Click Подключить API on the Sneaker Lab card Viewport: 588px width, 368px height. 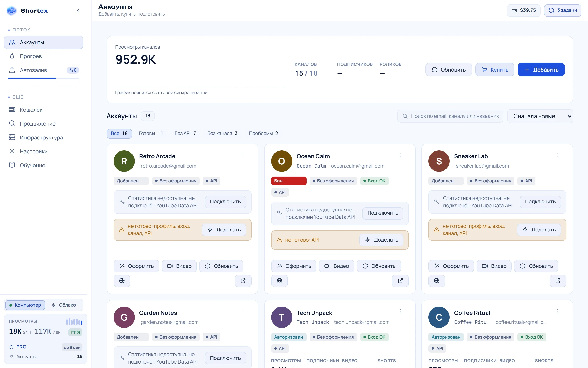pos(540,202)
